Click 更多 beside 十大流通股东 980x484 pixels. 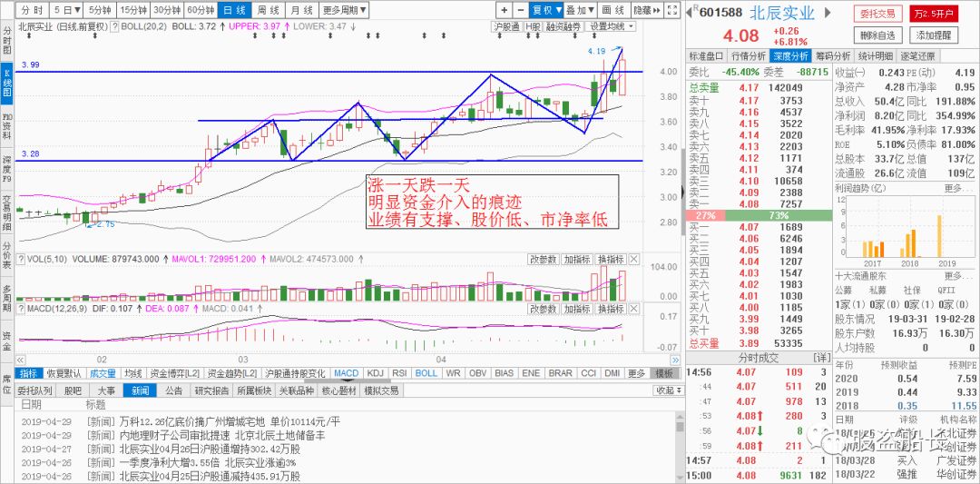(957, 276)
